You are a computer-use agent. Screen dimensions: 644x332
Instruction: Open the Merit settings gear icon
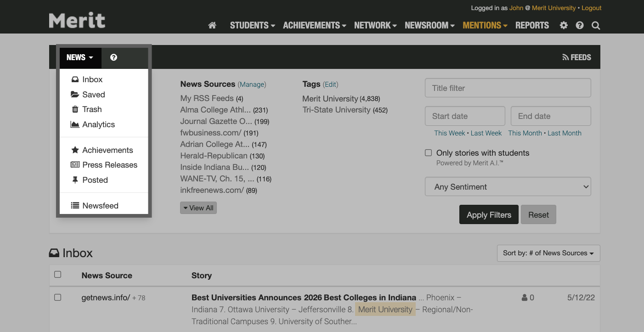(x=563, y=25)
